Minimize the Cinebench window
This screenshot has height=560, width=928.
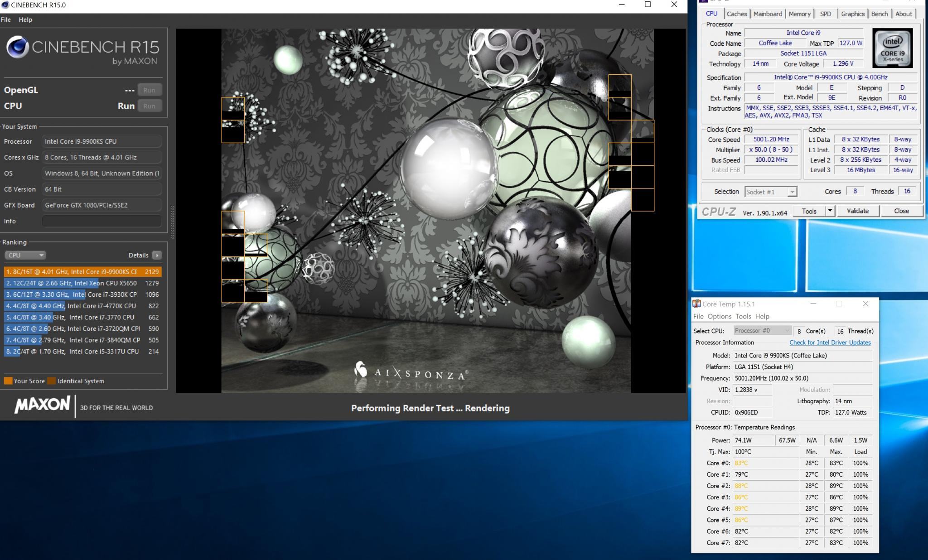point(622,5)
